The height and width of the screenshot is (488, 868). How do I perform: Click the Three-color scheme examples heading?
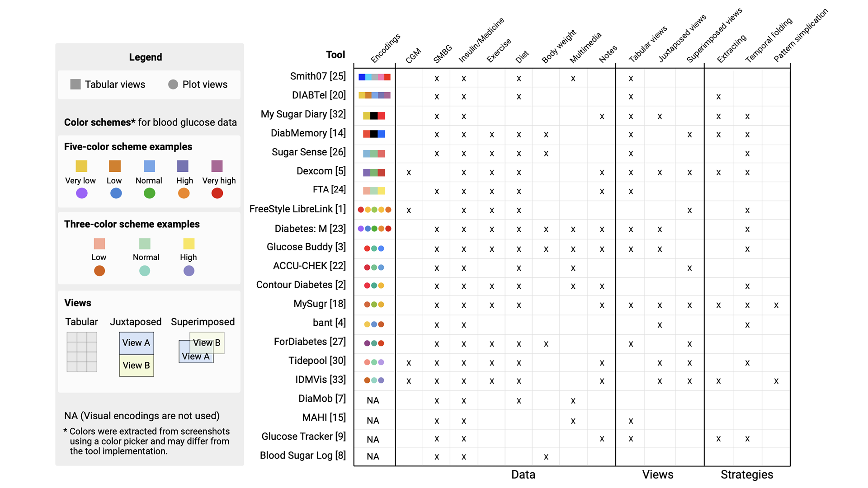click(132, 225)
